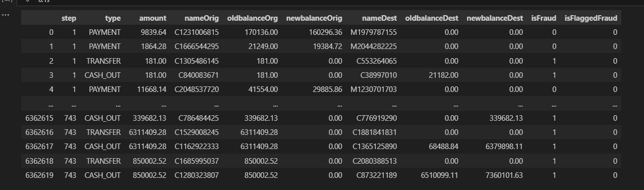
Task: Click row index 6362616
Action: click(x=39, y=132)
